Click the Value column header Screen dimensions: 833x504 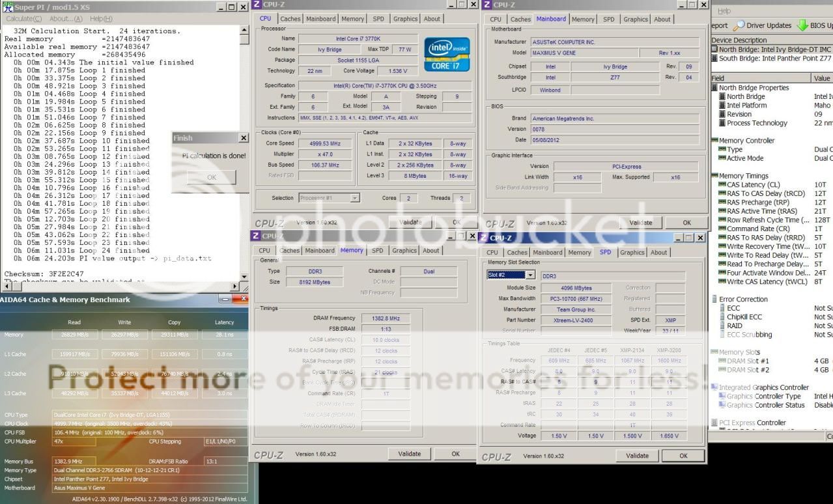[x=822, y=78]
